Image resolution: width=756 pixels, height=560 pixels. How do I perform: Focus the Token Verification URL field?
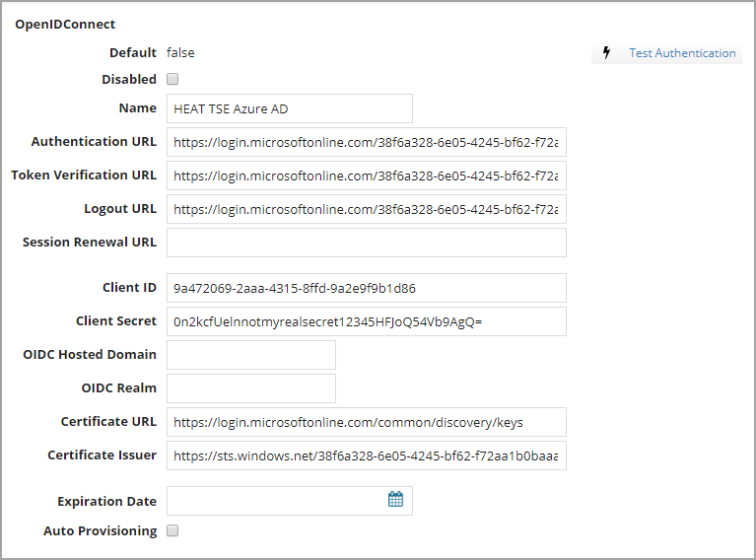tap(366, 175)
